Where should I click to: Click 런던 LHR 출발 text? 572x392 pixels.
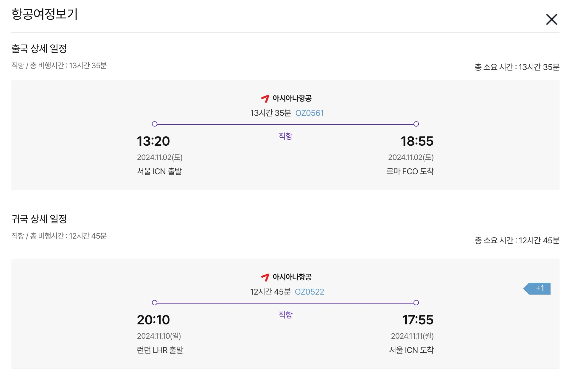[160, 350]
